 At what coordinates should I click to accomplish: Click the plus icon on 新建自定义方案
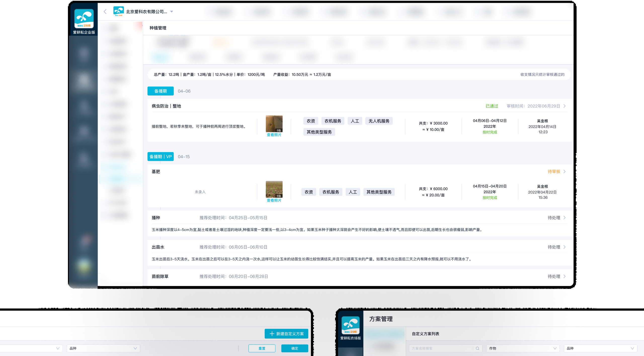click(272, 334)
